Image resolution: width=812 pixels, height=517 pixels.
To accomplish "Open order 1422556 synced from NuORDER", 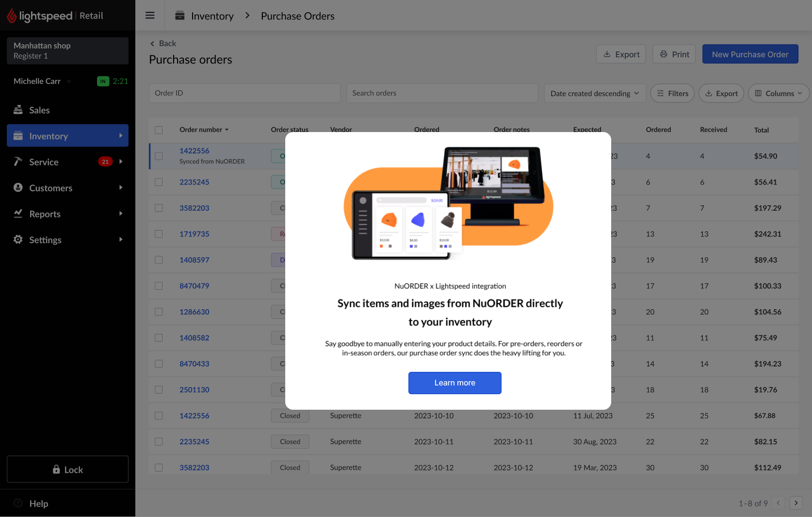I will pyautogui.click(x=194, y=151).
